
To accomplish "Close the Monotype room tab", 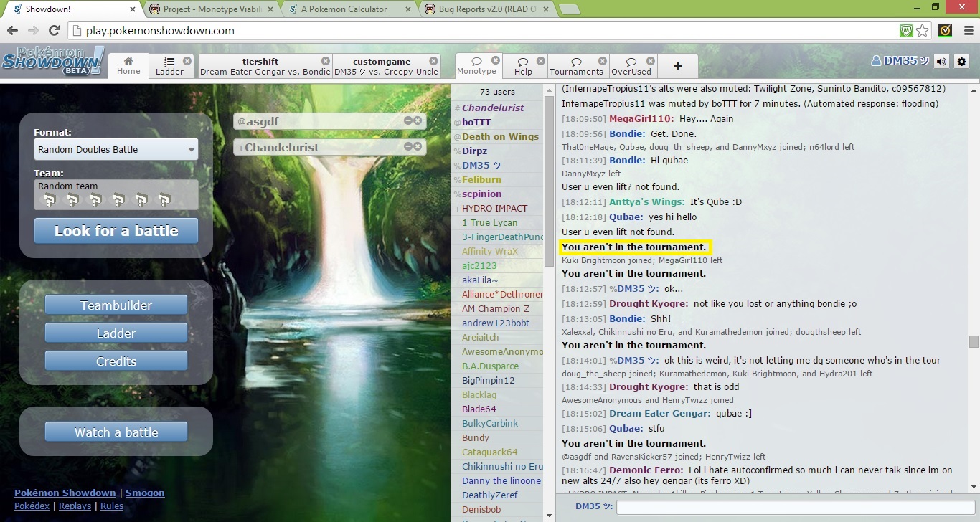I will pyautogui.click(x=495, y=61).
